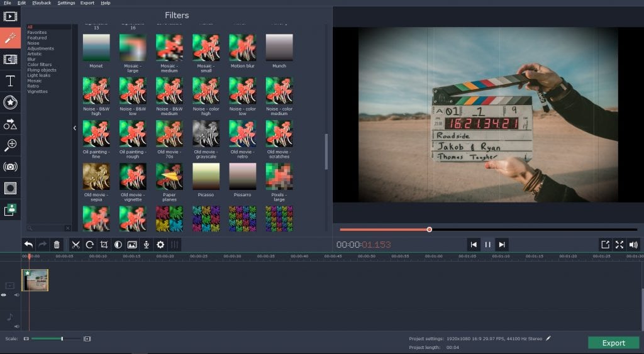Undo the last action

point(28,245)
